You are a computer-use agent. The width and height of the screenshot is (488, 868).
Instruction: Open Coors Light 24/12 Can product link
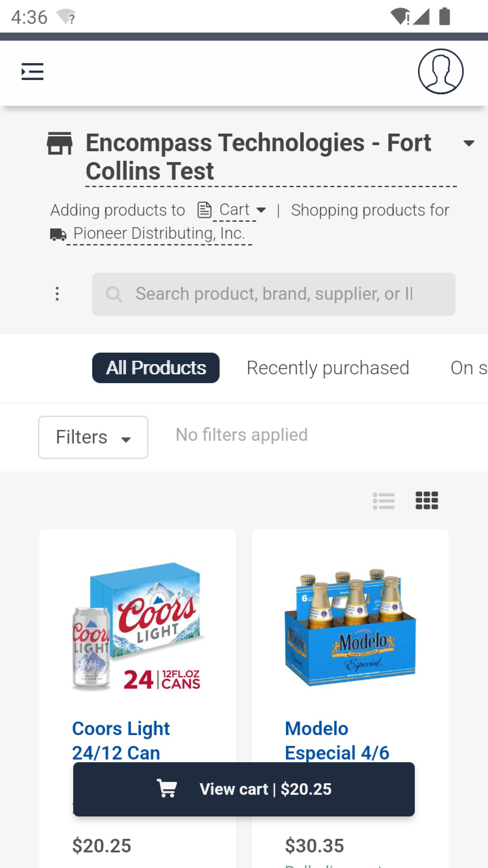pyautogui.click(x=121, y=741)
